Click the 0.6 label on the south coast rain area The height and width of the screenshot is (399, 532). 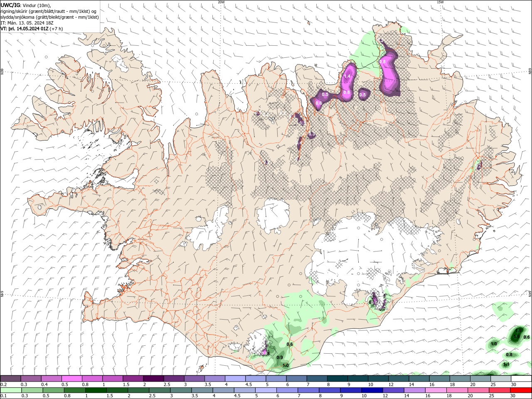(290, 344)
